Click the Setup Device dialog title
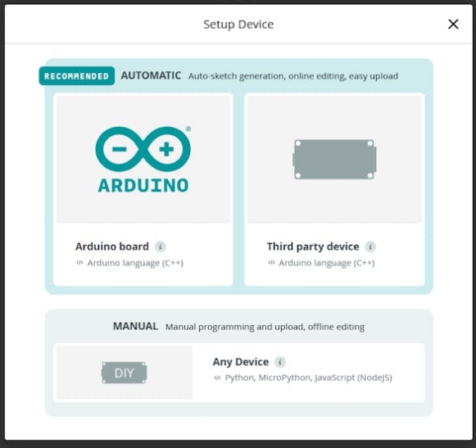 click(x=238, y=25)
